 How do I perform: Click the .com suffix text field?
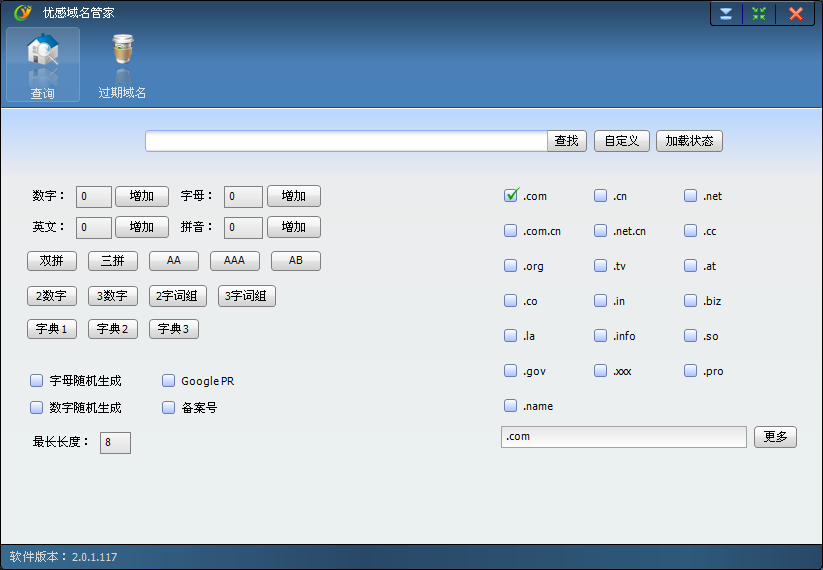pos(624,437)
